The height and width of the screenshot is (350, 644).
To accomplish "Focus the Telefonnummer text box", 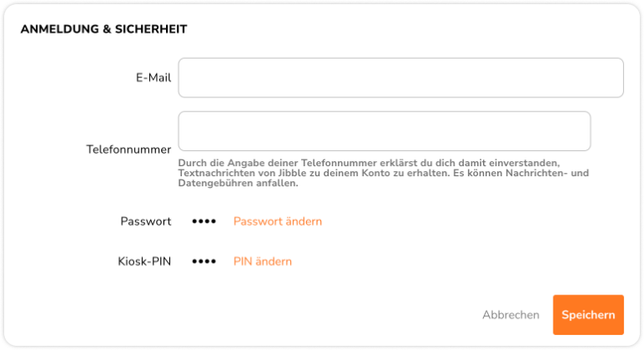I will (384, 131).
